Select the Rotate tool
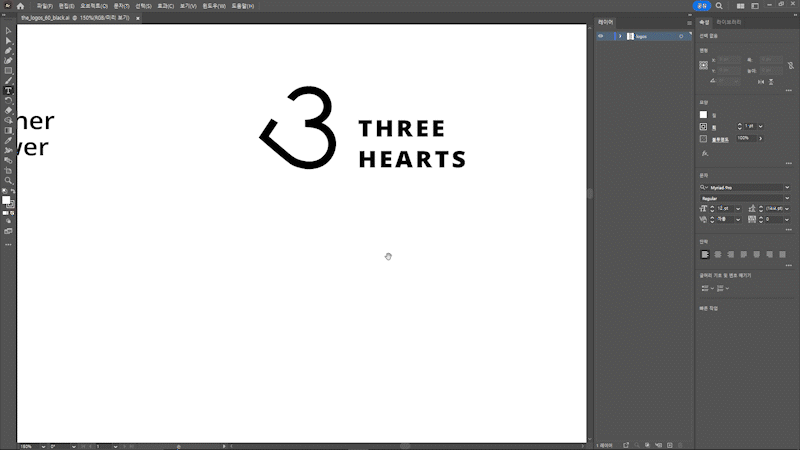800x450 pixels. (8, 101)
